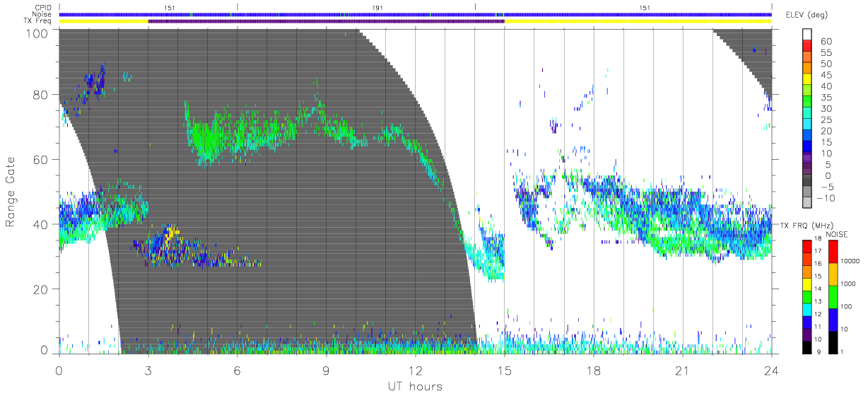
Task: Click the blue Noise strip along the top
Action: pos(415,14)
